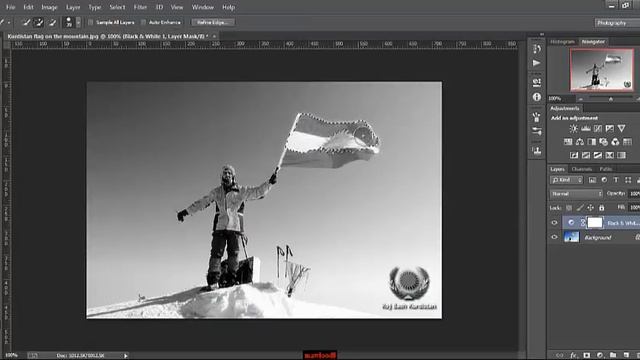Add a Photo Filter adjustment
The image size is (640, 360).
pyautogui.click(x=603, y=142)
